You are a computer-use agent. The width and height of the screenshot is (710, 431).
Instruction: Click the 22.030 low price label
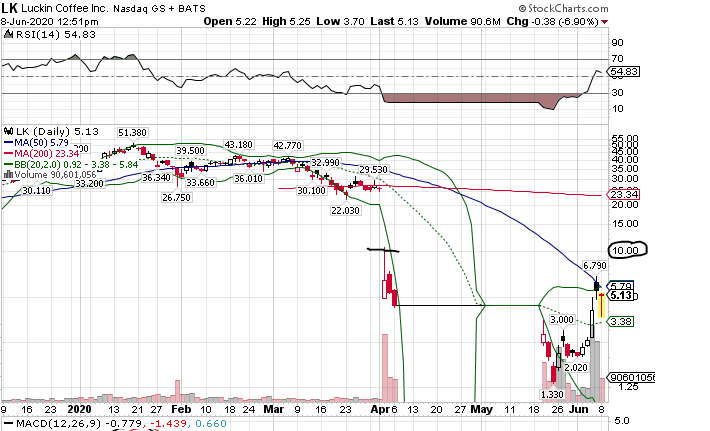click(x=345, y=210)
